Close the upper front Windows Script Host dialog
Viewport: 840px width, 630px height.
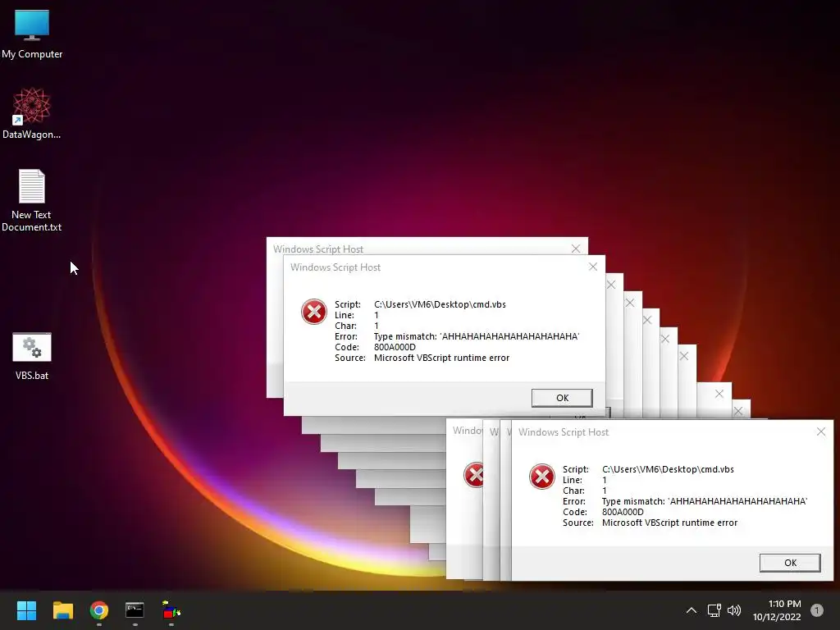point(593,267)
